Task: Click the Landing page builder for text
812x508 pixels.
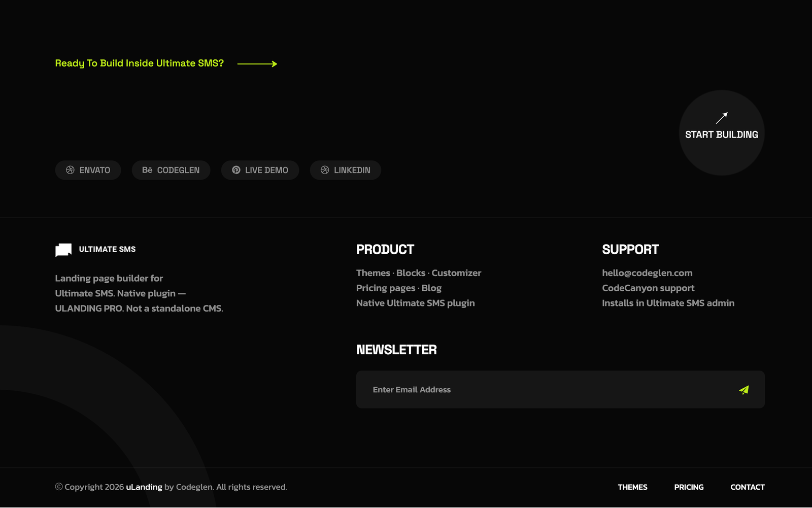Action: [109, 278]
